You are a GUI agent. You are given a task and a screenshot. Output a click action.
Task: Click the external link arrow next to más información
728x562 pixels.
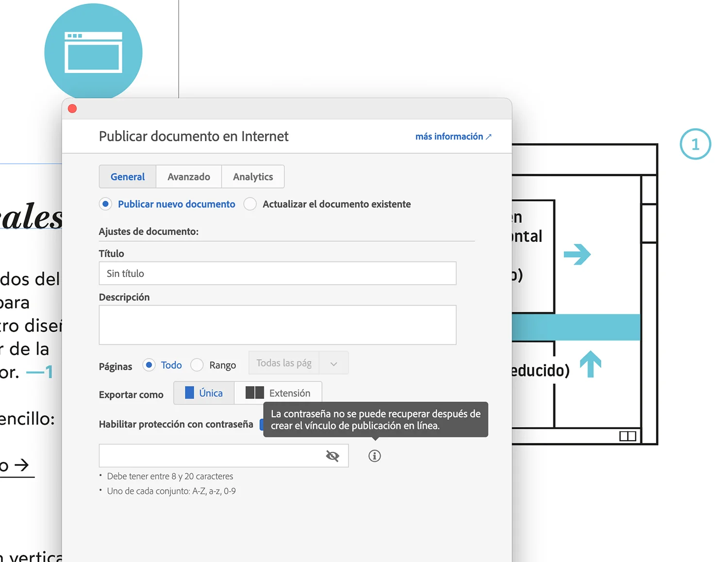[x=489, y=136]
